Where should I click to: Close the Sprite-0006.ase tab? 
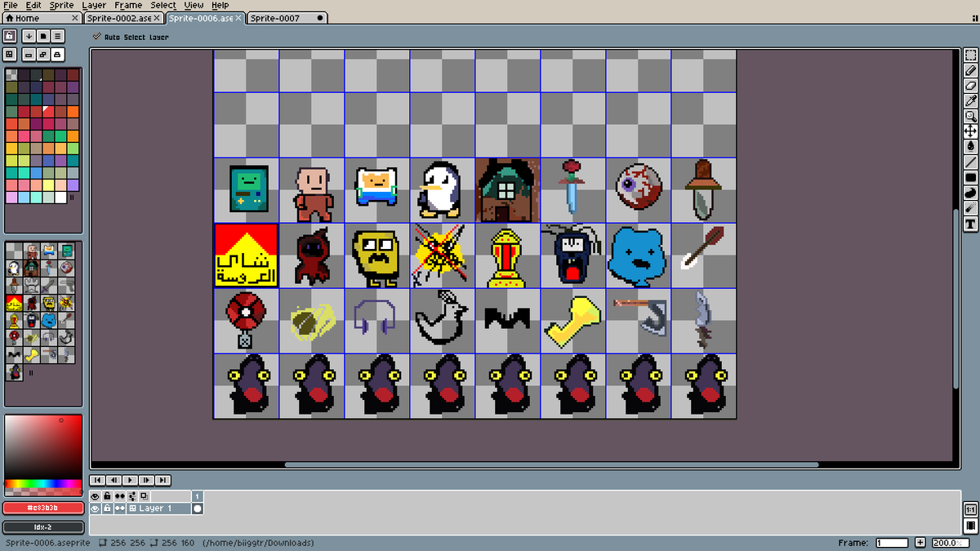click(x=239, y=18)
